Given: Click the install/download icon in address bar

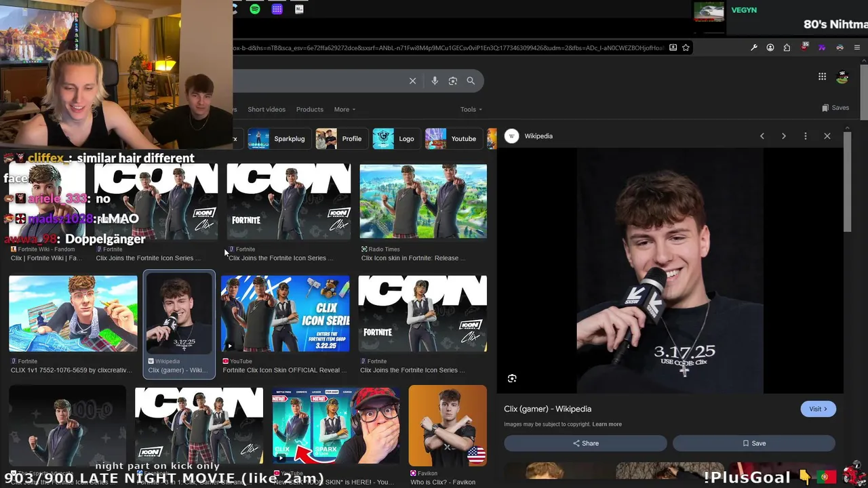Looking at the screenshot, I should pos(673,47).
